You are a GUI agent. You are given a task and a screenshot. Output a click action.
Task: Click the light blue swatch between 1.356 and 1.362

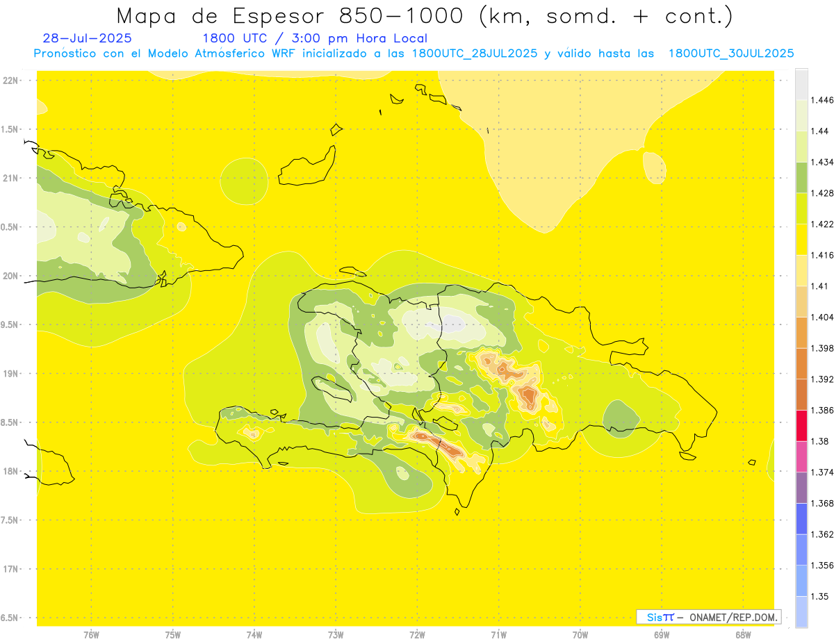(801, 550)
